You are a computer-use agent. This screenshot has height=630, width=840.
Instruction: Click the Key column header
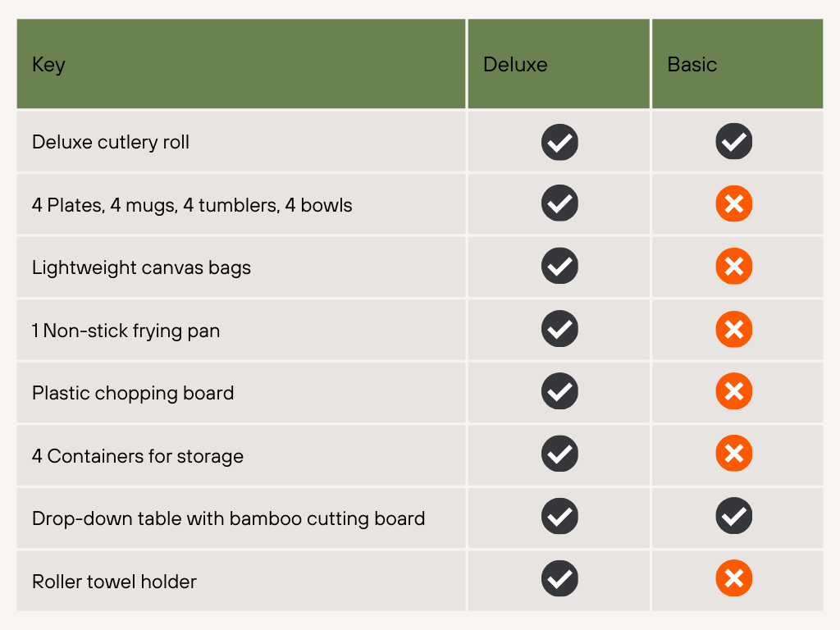pyautogui.click(x=48, y=65)
